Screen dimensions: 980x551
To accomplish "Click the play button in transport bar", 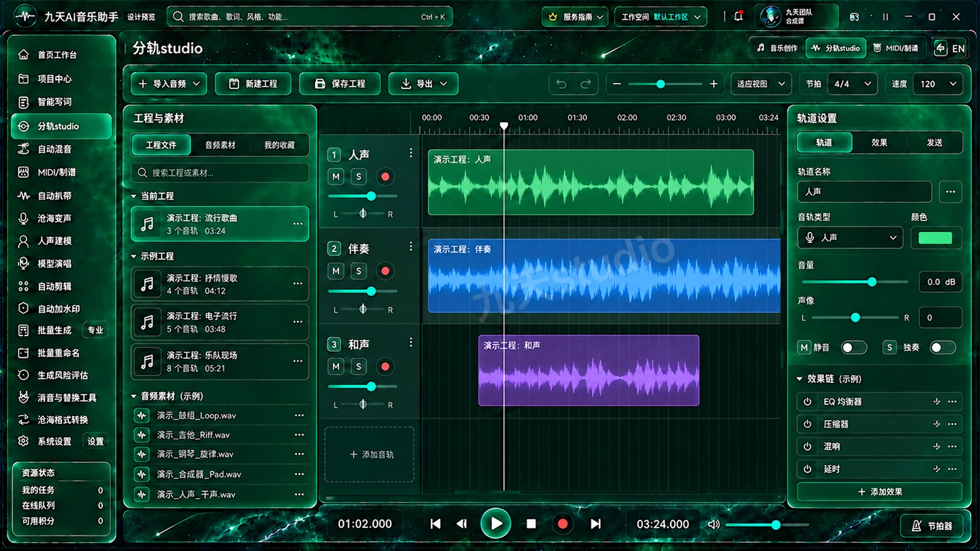I will (x=496, y=524).
